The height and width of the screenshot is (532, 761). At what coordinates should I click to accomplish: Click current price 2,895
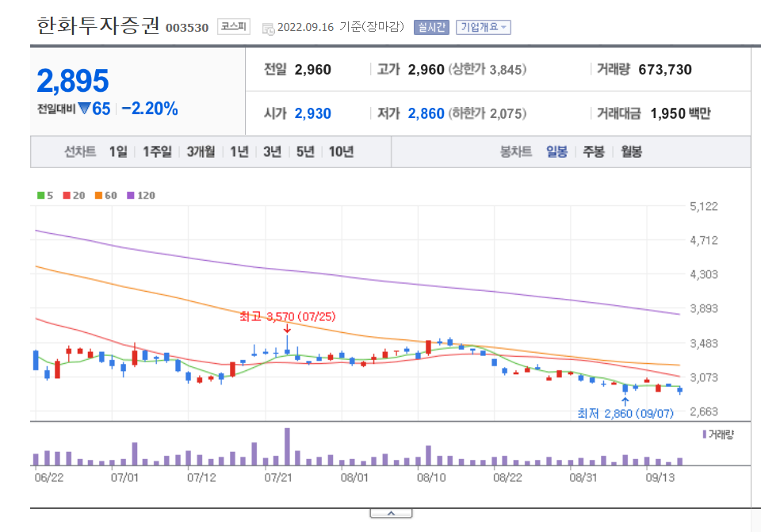click(73, 81)
